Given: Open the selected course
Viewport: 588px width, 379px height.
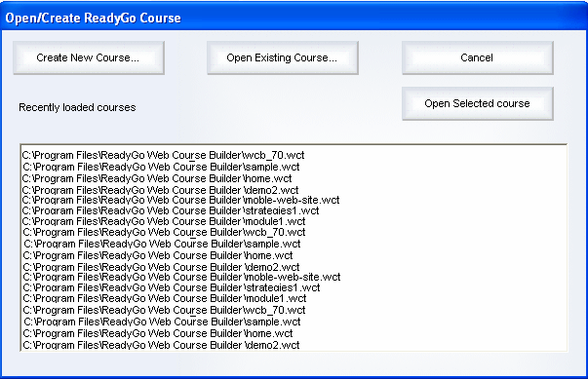Looking at the screenshot, I should [x=478, y=103].
